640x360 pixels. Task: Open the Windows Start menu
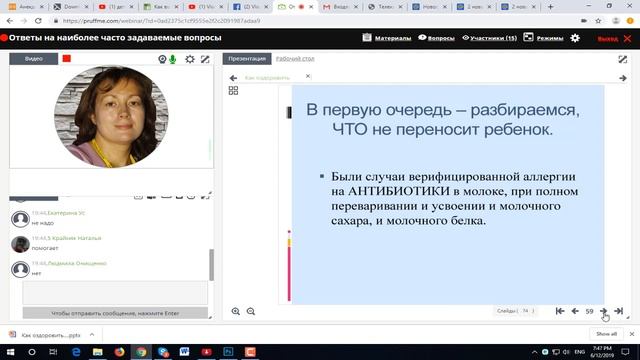(11, 351)
